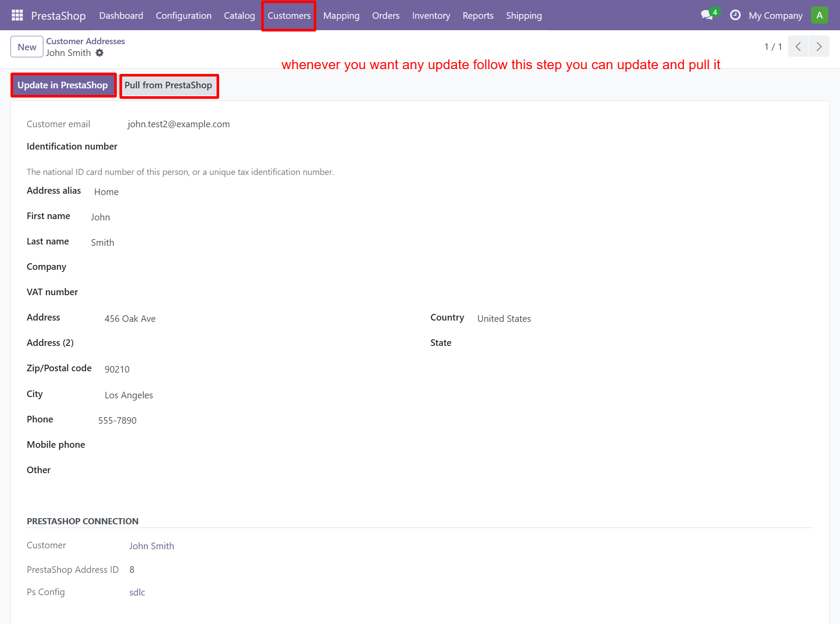
Task: Click the Address field 456 Oak Ave
Action: click(130, 319)
